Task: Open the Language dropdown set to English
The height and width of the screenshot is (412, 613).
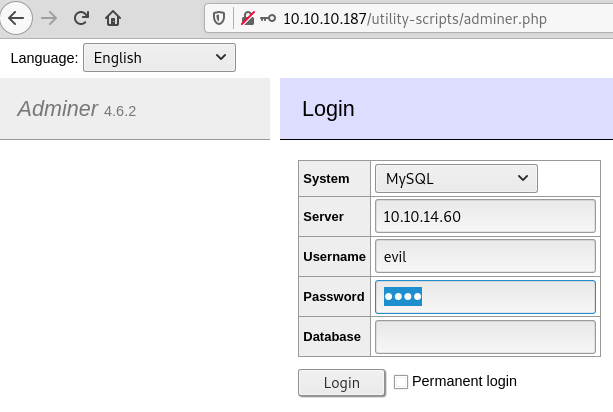Action: [160, 57]
